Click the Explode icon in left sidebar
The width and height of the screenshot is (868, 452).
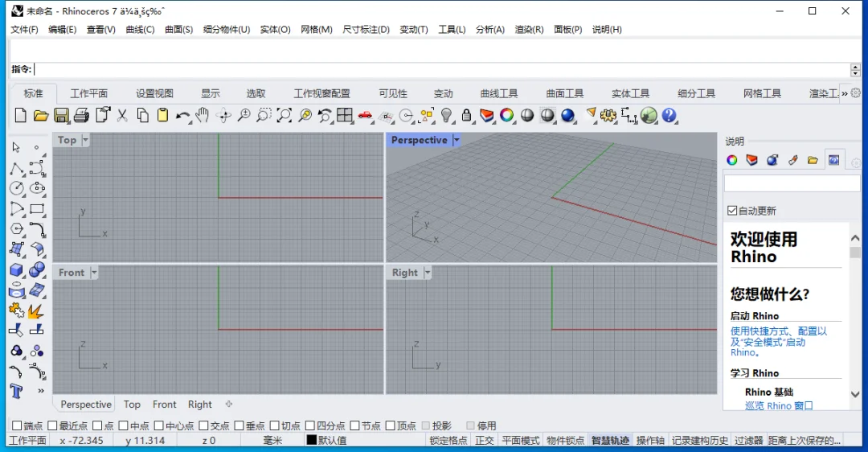pyautogui.click(x=36, y=310)
